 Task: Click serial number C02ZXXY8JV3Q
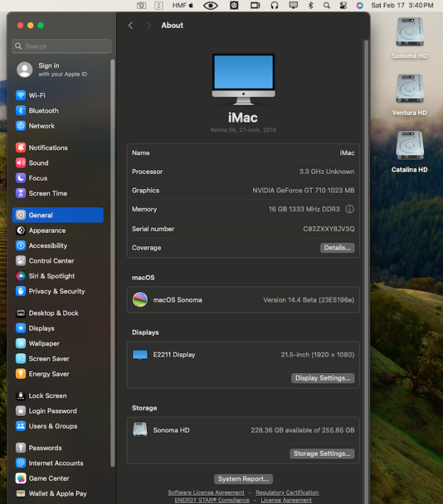[329, 229]
